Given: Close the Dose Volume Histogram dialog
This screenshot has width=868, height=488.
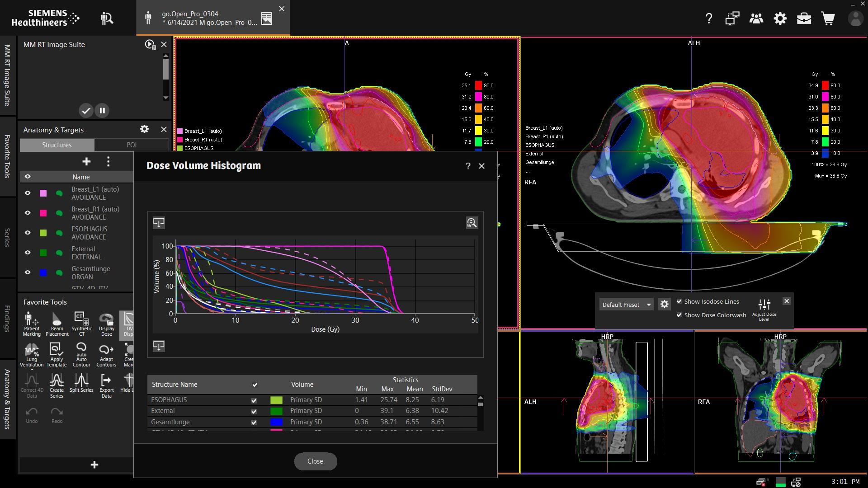Looking at the screenshot, I should pyautogui.click(x=481, y=166).
